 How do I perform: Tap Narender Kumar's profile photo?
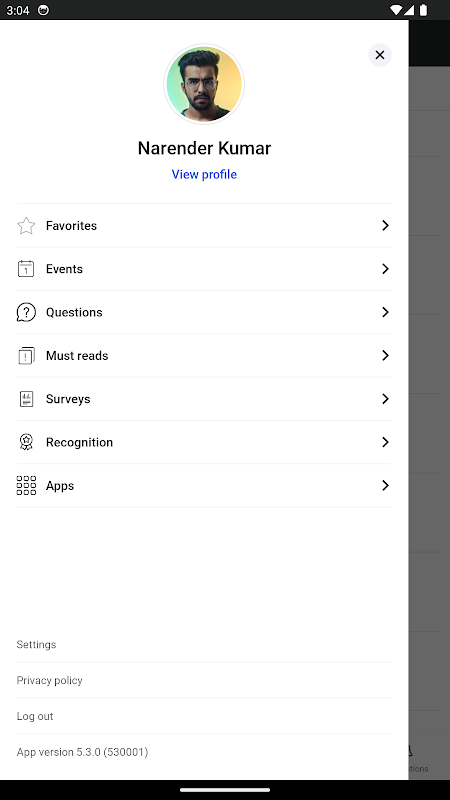point(204,84)
